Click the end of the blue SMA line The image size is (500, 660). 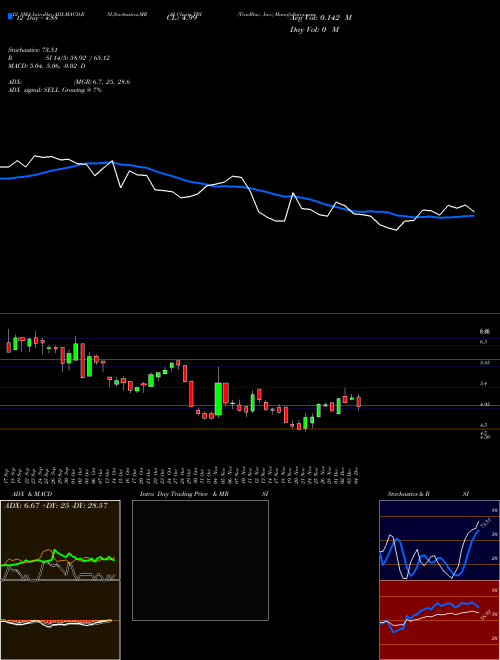(473, 216)
